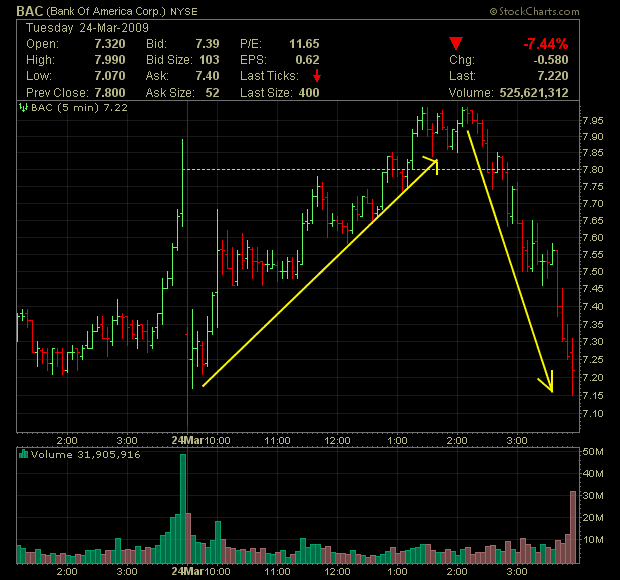Screen dimensions: 620x580
Task: Click the red down triangle beside -7.44%
Action: 456,43
